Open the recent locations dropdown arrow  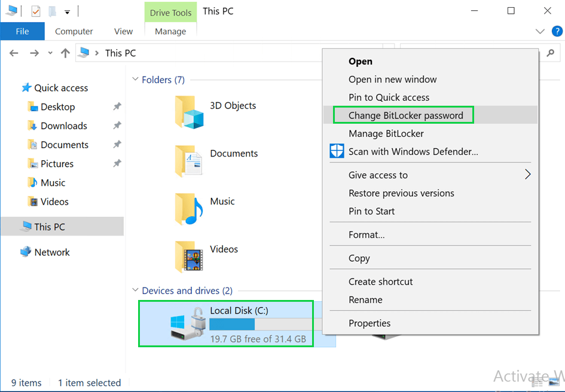pyautogui.click(x=50, y=53)
